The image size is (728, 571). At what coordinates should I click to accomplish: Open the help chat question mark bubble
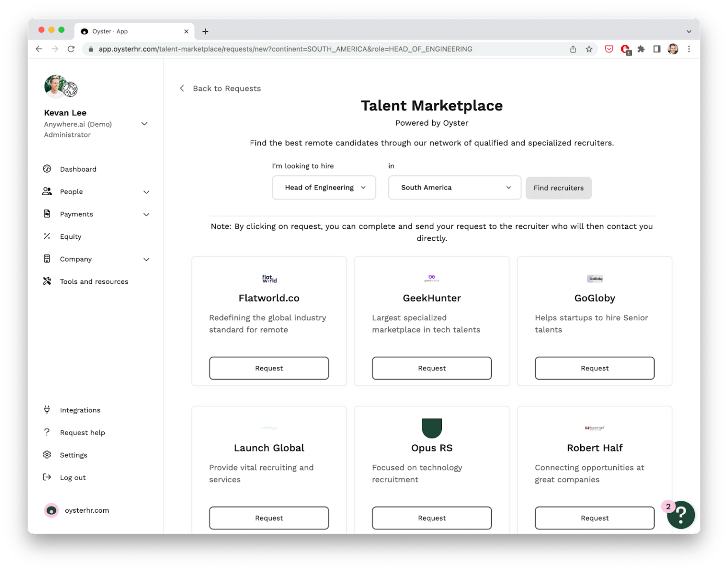[681, 514]
